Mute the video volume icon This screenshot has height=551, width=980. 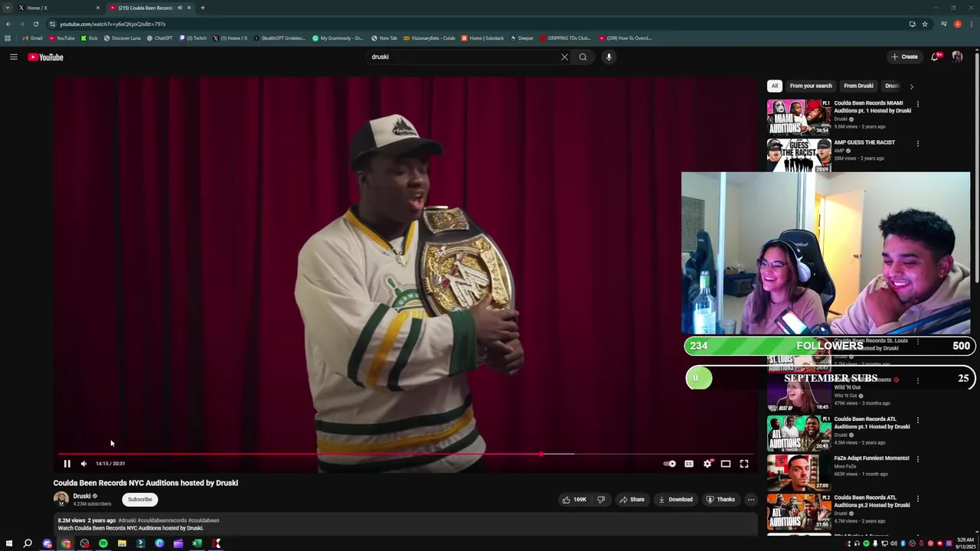point(83,464)
